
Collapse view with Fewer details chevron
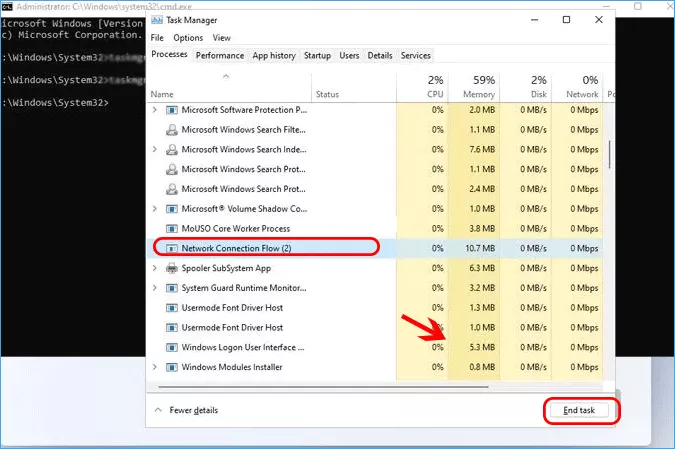click(x=158, y=410)
